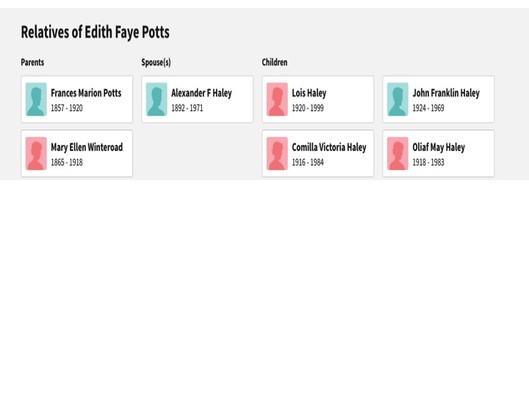Image resolution: width=529 pixels, height=397 pixels.
Task: Open John Franklin Haley name link
Action: (x=446, y=93)
